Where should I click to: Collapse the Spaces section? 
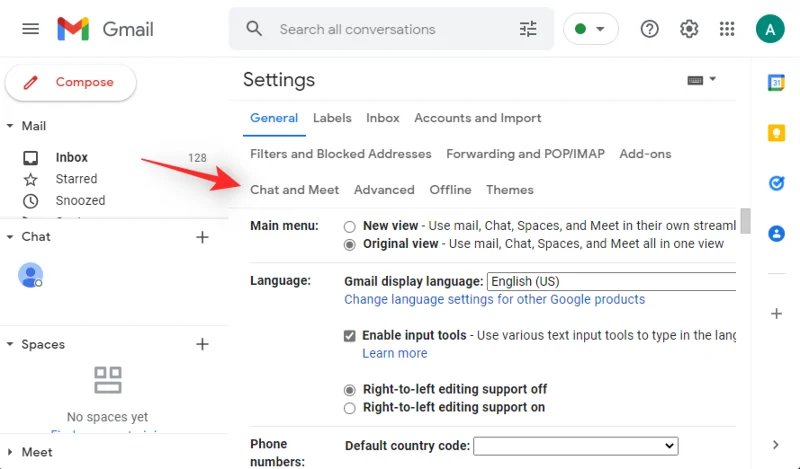[x=10, y=344]
